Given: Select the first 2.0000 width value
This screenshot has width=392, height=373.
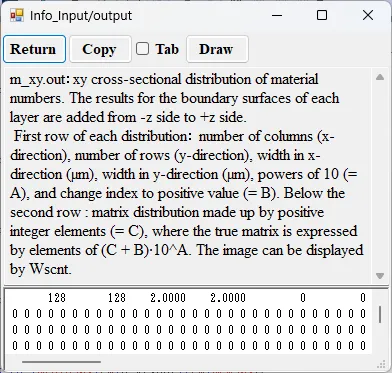Looking at the screenshot, I should tap(168, 297).
